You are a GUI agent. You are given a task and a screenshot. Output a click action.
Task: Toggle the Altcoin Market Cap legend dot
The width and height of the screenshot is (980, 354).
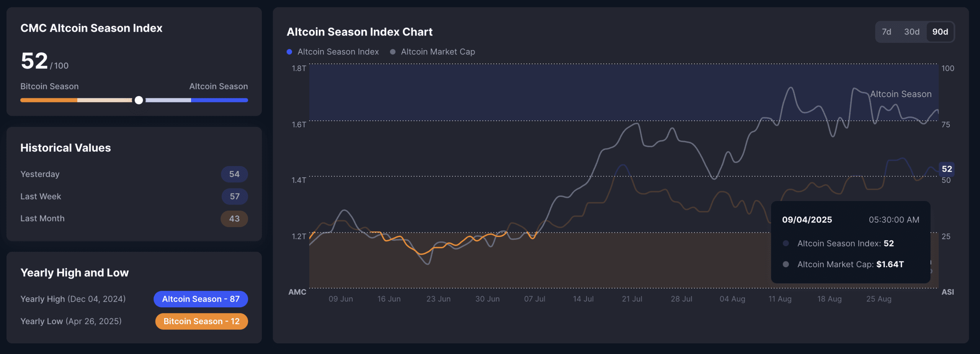tap(392, 52)
